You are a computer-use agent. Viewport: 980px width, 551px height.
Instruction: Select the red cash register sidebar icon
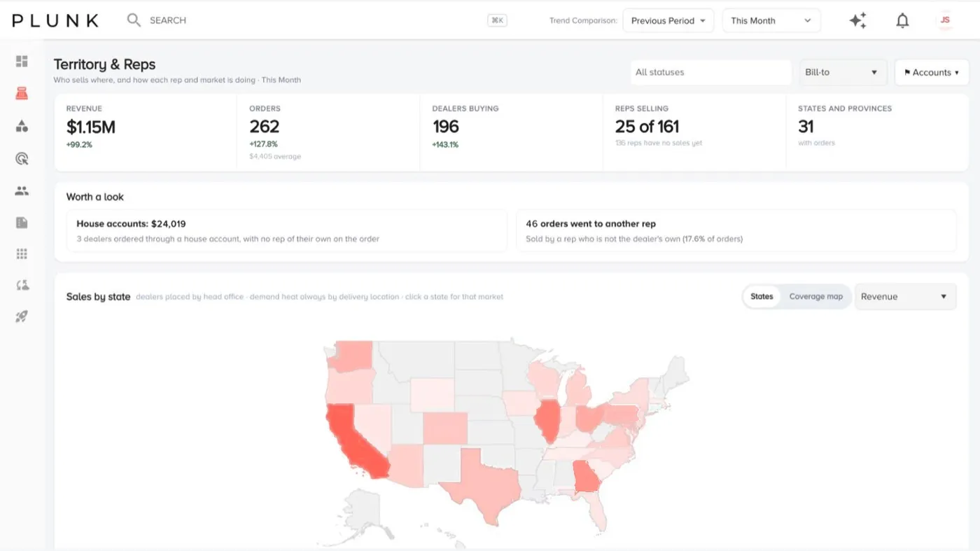coord(22,93)
